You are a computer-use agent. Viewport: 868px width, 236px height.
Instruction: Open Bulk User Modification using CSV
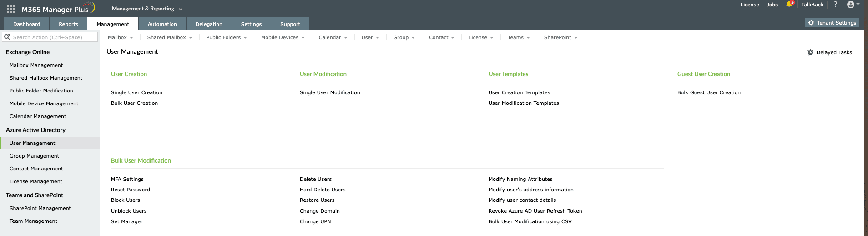coord(530,221)
